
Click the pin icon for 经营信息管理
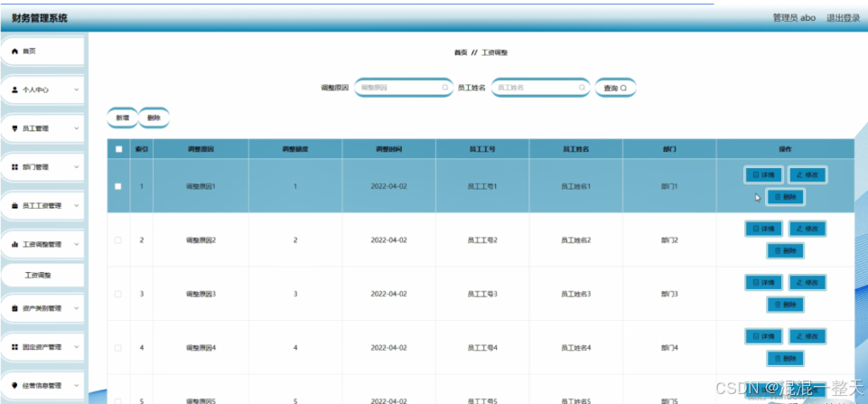pos(15,386)
